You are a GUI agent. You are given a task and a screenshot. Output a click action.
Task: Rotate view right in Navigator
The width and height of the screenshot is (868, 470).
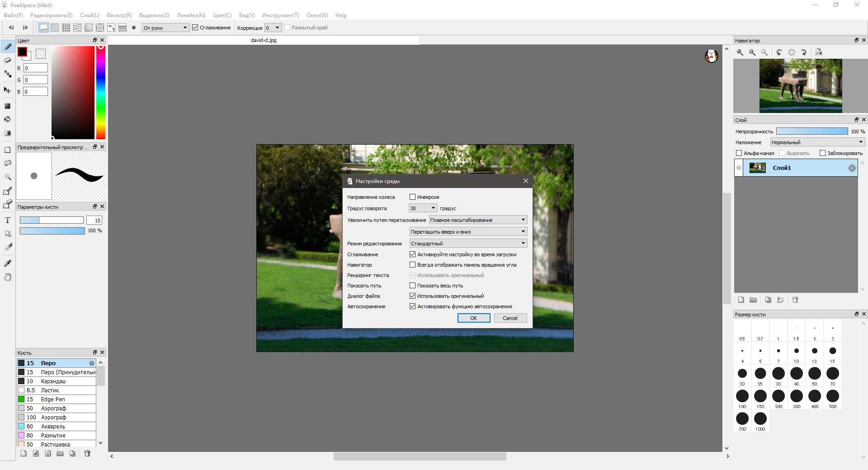pyautogui.click(x=804, y=52)
